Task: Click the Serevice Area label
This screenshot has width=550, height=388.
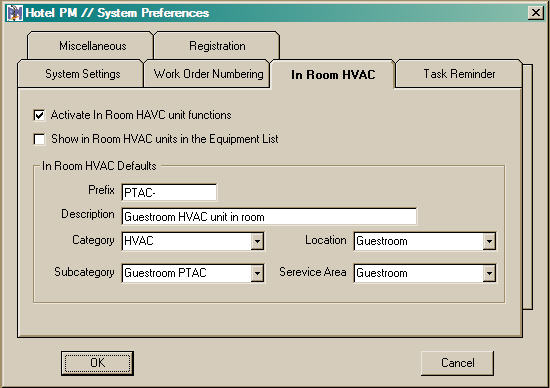Action: [313, 272]
